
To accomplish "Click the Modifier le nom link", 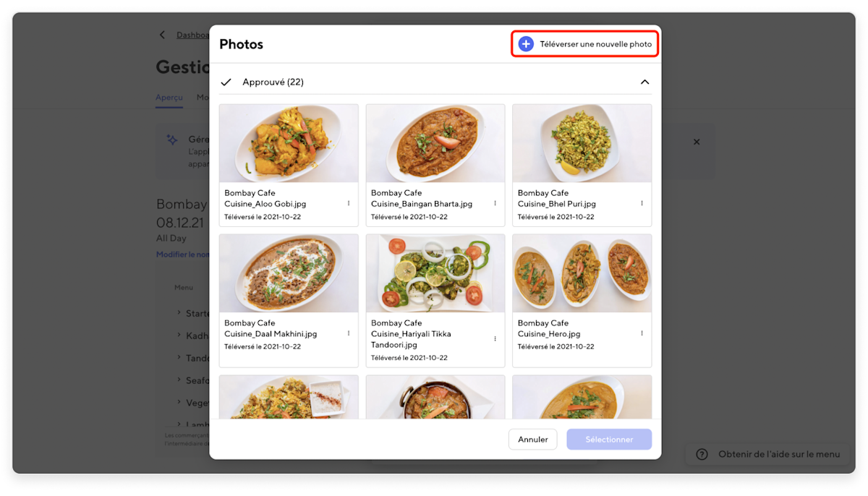I will point(182,255).
